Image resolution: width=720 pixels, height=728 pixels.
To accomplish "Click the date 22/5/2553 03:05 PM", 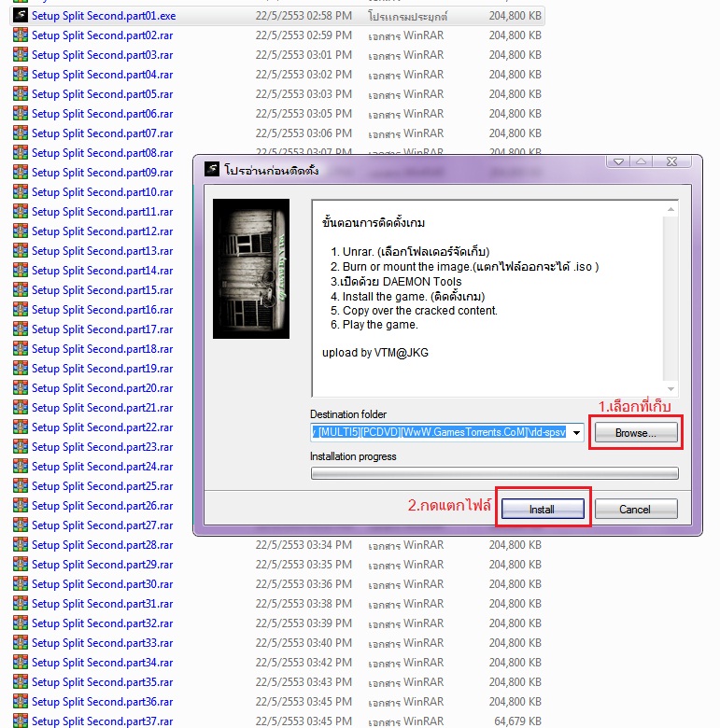I will 304,114.
